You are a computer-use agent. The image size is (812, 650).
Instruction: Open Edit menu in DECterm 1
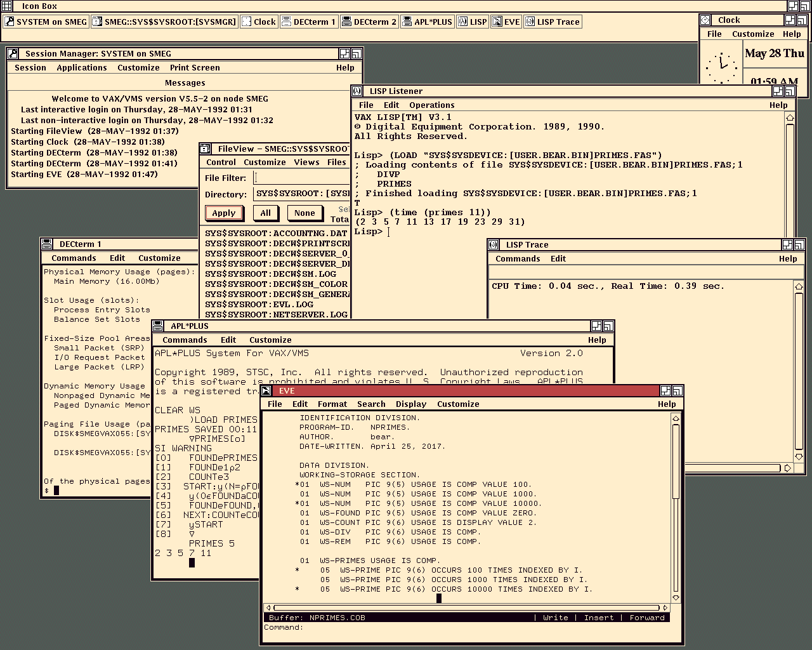pos(117,258)
